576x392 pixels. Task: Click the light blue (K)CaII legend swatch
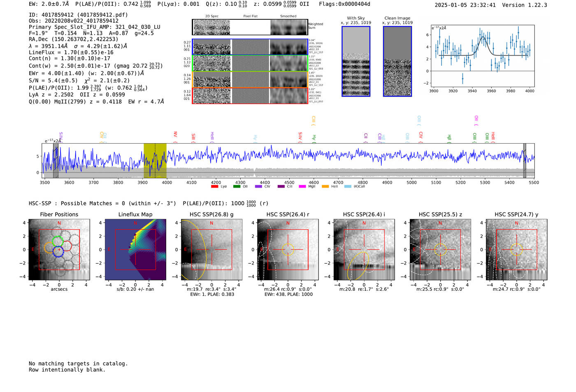point(348,186)
